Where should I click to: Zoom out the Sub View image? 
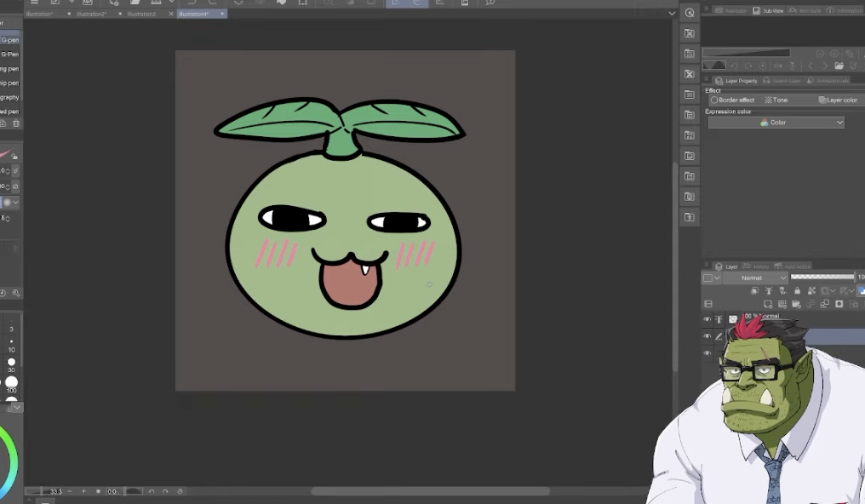point(820,54)
